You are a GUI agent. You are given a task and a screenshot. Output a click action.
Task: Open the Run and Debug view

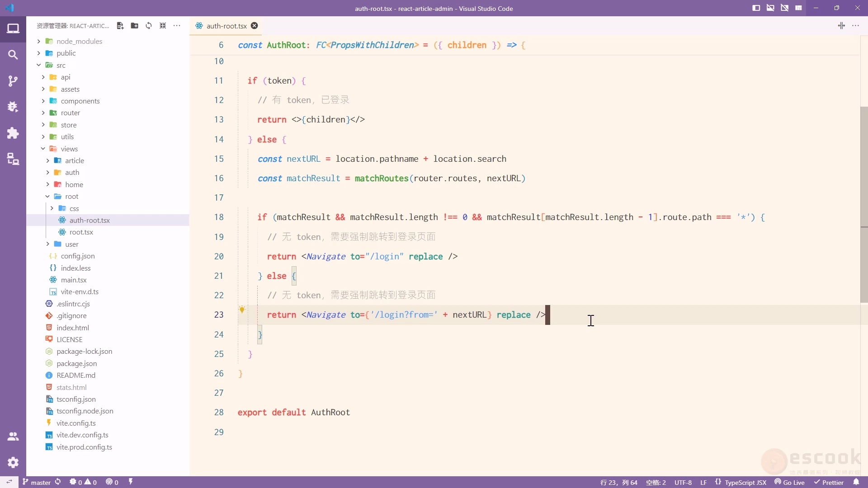[13, 107]
